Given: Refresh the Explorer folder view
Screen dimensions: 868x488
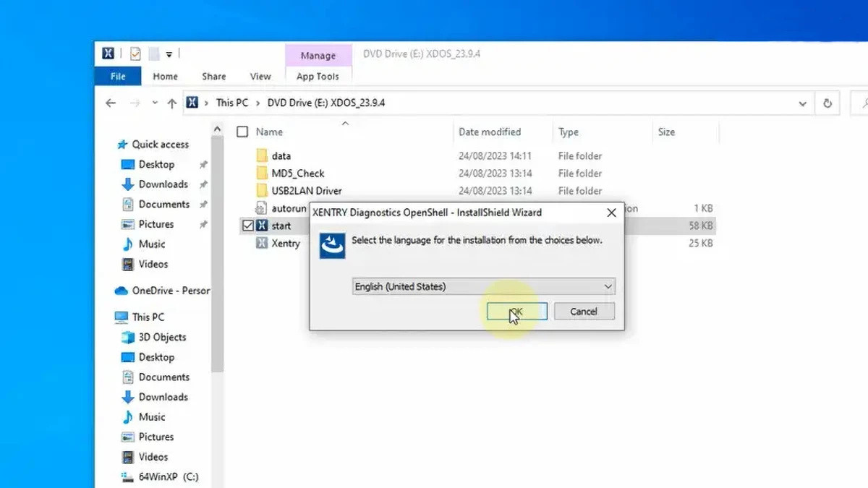Looking at the screenshot, I should (827, 103).
